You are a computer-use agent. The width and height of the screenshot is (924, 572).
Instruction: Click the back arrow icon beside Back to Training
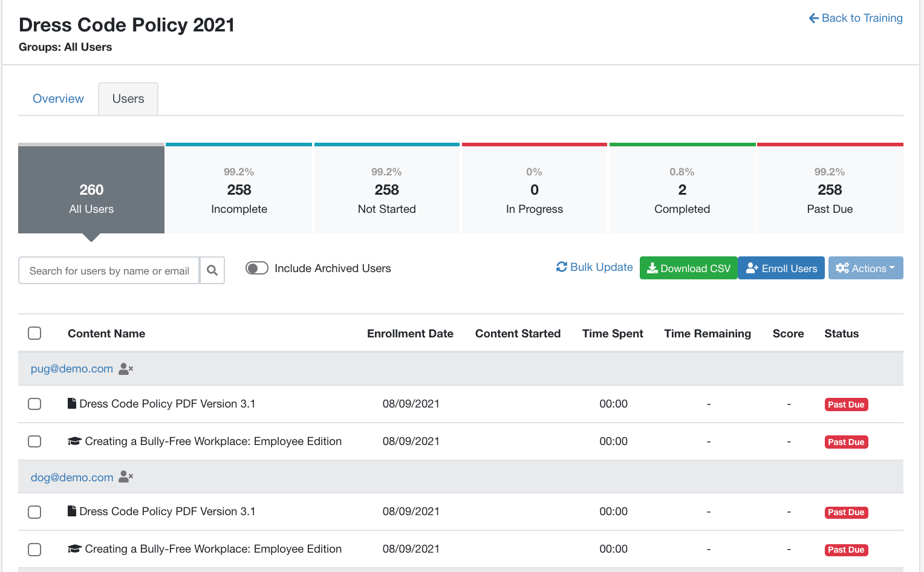(814, 18)
